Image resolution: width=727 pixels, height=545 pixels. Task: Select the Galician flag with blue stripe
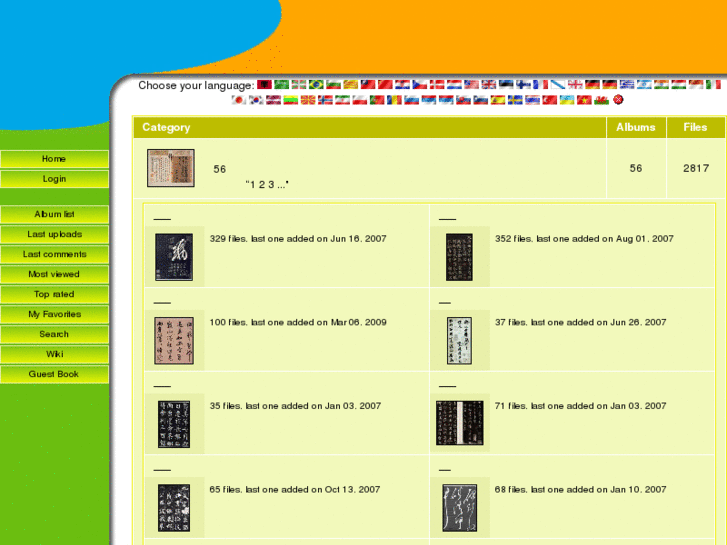click(x=558, y=84)
